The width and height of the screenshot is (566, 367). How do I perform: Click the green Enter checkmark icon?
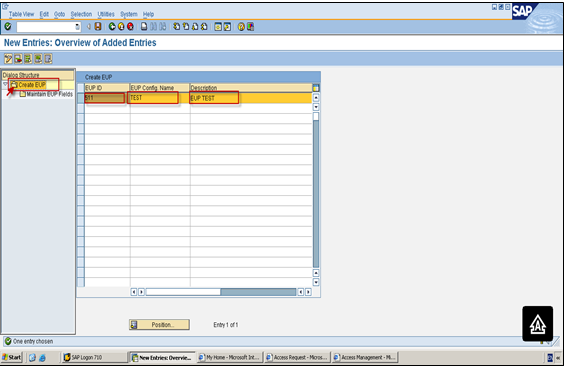coord(8,26)
